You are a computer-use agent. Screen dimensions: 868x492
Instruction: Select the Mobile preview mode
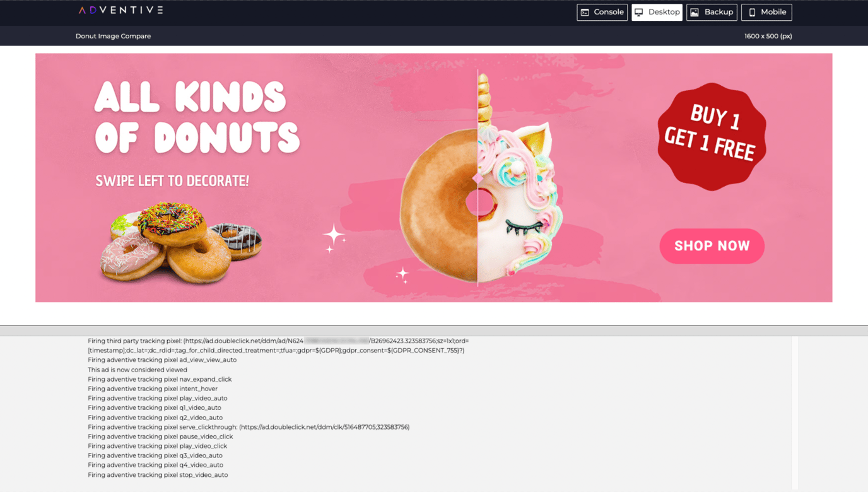pos(766,12)
